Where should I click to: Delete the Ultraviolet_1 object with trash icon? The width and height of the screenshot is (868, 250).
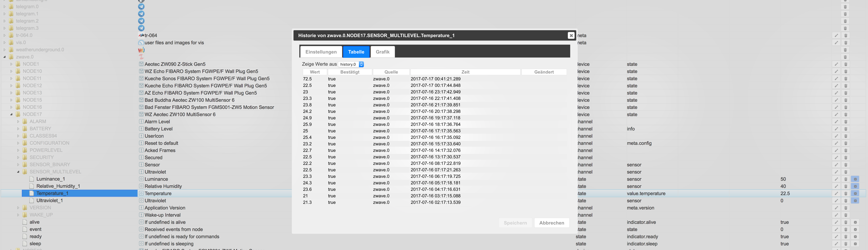point(845,201)
